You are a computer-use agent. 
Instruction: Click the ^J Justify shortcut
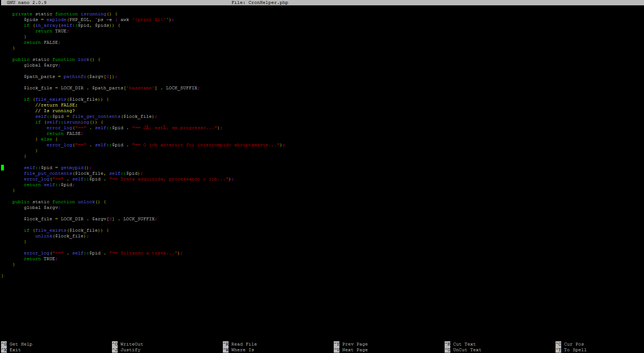(x=126, y=350)
